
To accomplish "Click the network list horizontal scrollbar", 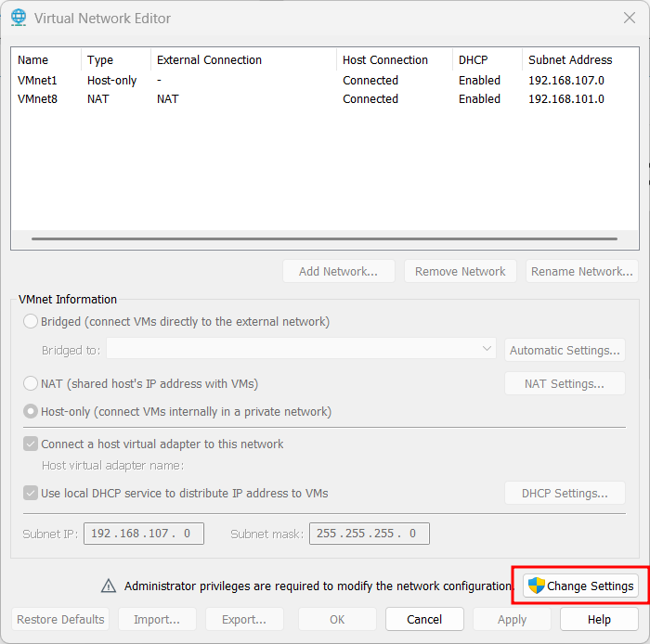I will [x=324, y=239].
